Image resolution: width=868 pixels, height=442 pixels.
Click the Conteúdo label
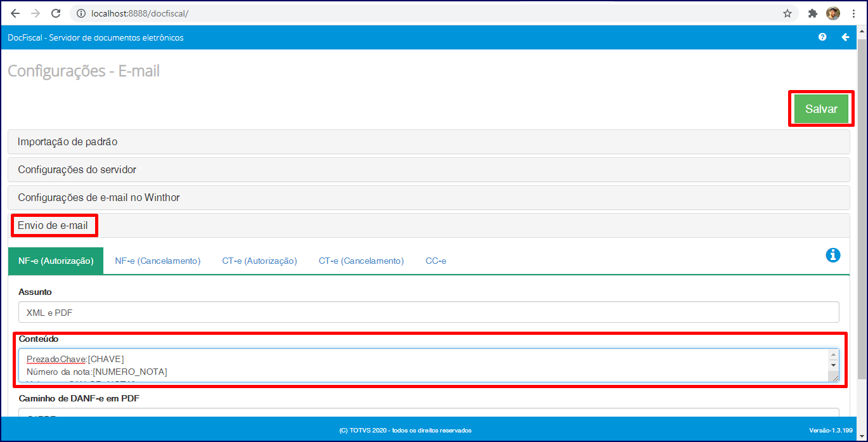[x=39, y=339]
